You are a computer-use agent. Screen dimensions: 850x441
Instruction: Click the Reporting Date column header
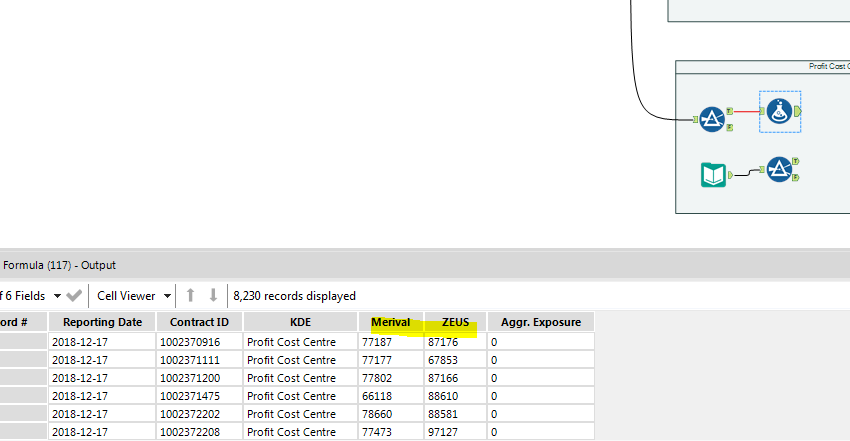coord(102,322)
